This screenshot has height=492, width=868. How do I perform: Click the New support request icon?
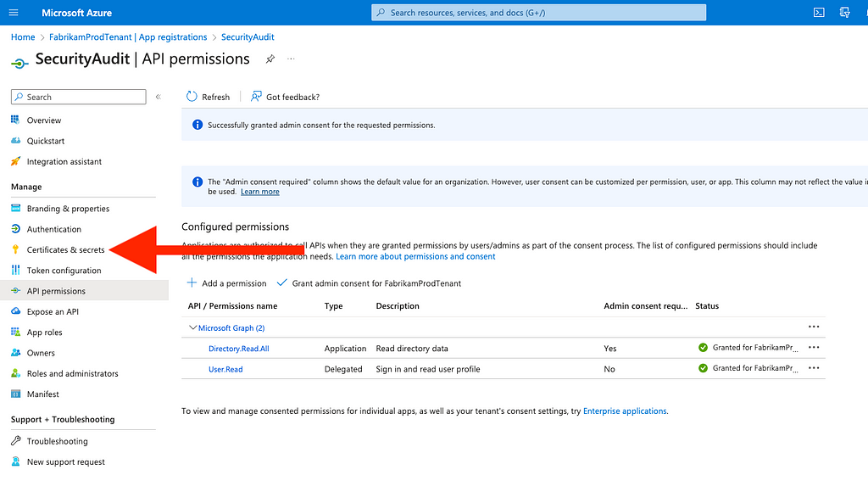click(x=15, y=461)
